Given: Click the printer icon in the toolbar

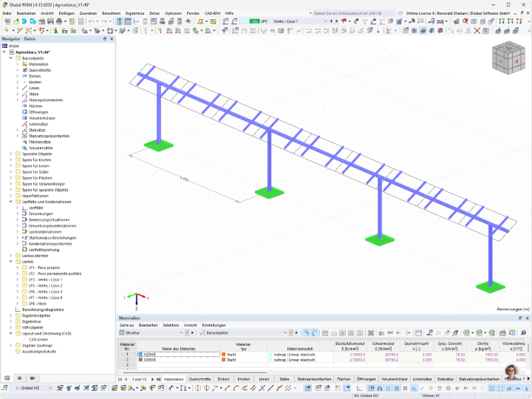Looking at the screenshot, I should coord(59,21).
